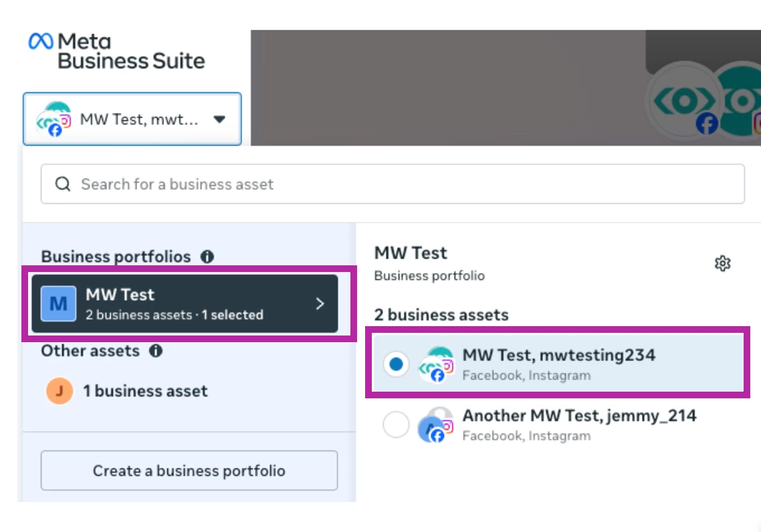Viewport: 761px width, 532px height.
Task: Click the MW Test portfolio title heading
Action: [x=411, y=253]
